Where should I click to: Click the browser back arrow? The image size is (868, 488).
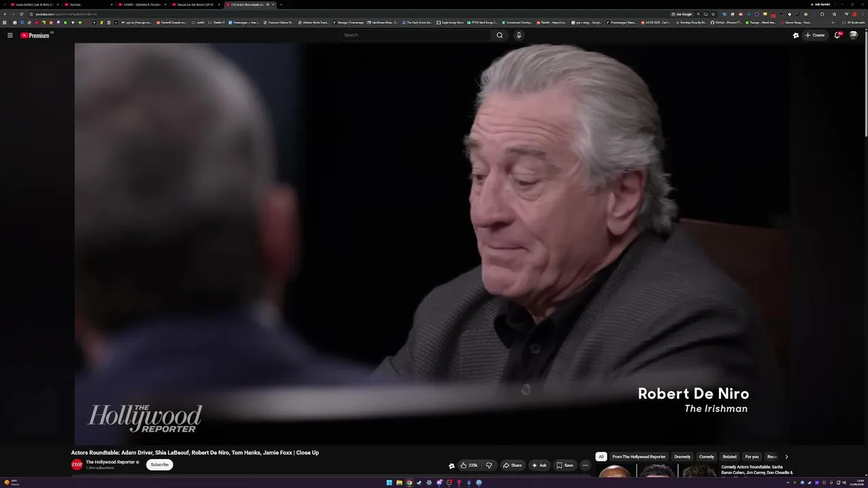(5, 14)
